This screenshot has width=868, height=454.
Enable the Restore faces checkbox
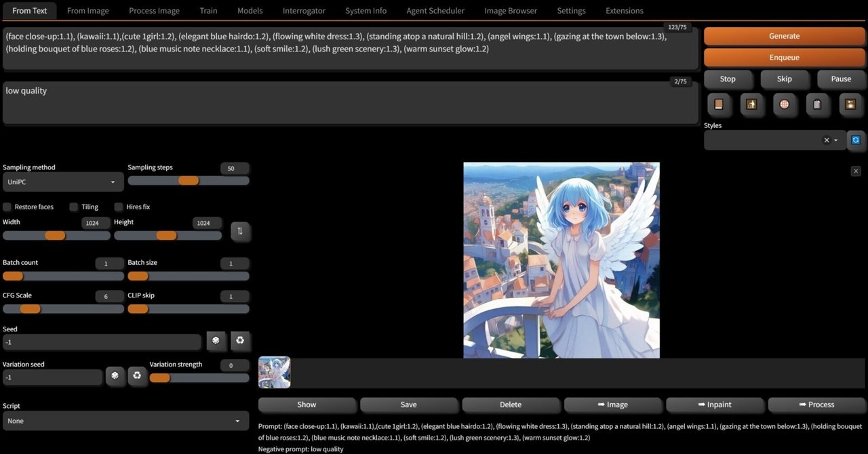coord(7,207)
